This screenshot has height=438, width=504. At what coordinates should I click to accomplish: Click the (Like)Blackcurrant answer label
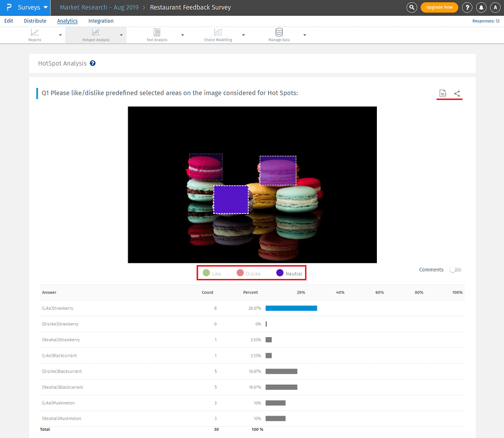pyautogui.click(x=59, y=356)
